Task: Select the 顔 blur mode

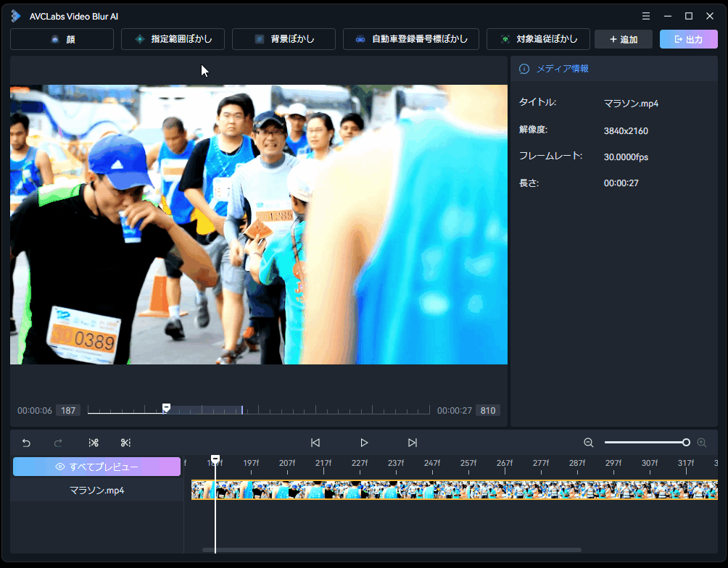Action: [x=62, y=39]
